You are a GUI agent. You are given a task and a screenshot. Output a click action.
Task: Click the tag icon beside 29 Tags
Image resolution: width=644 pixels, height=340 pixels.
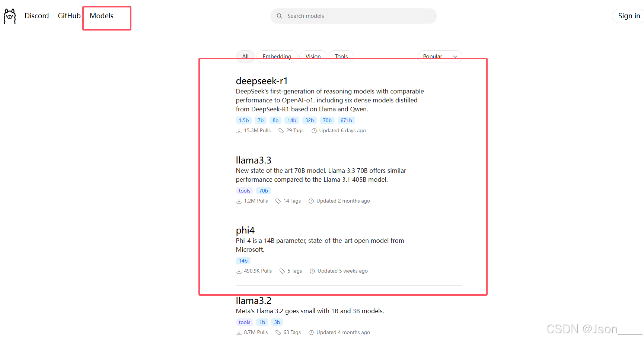[x=281, y=131]
